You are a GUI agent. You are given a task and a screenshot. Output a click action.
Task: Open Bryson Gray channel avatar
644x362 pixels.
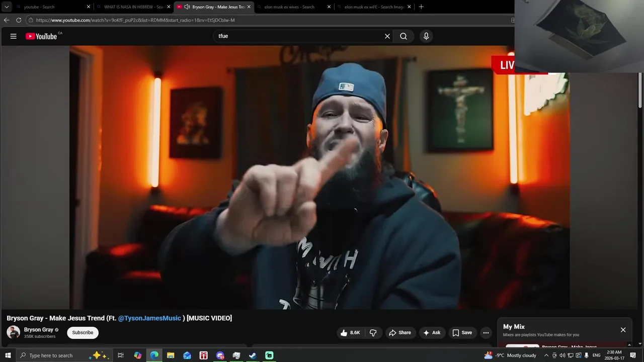14,332
